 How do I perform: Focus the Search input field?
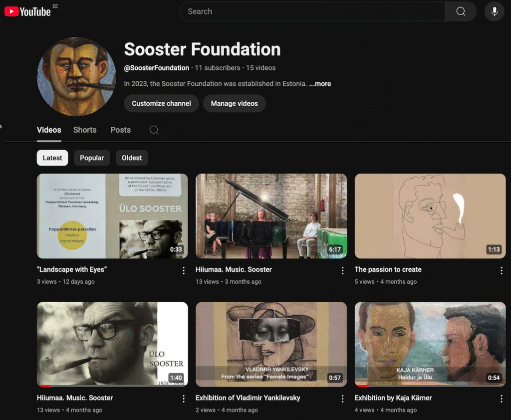[x=312, y=11]
